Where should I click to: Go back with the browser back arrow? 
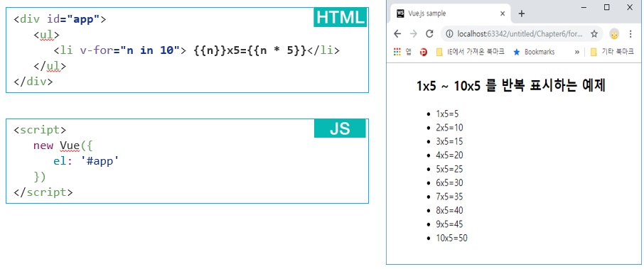[x=397, y=34]
